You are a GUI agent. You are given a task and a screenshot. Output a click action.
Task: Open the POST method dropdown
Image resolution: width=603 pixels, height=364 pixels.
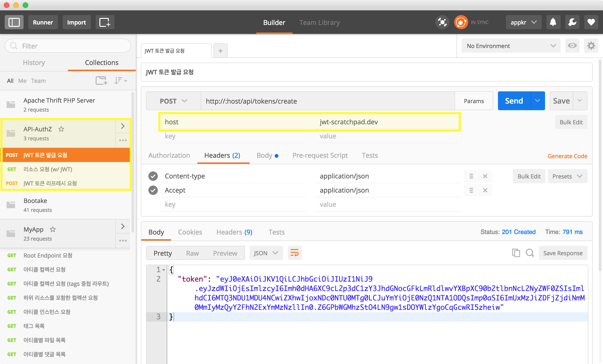point(173,101)
